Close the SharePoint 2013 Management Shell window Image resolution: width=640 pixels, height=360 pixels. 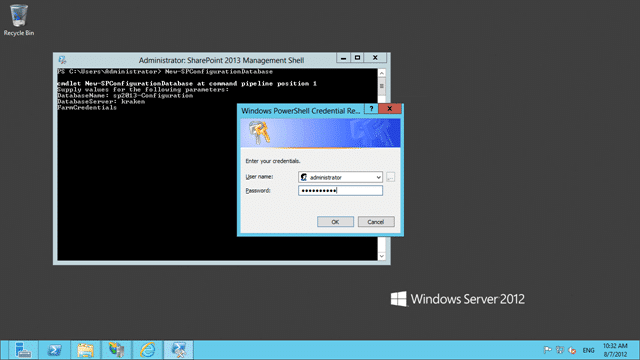[x=375, y=58]
